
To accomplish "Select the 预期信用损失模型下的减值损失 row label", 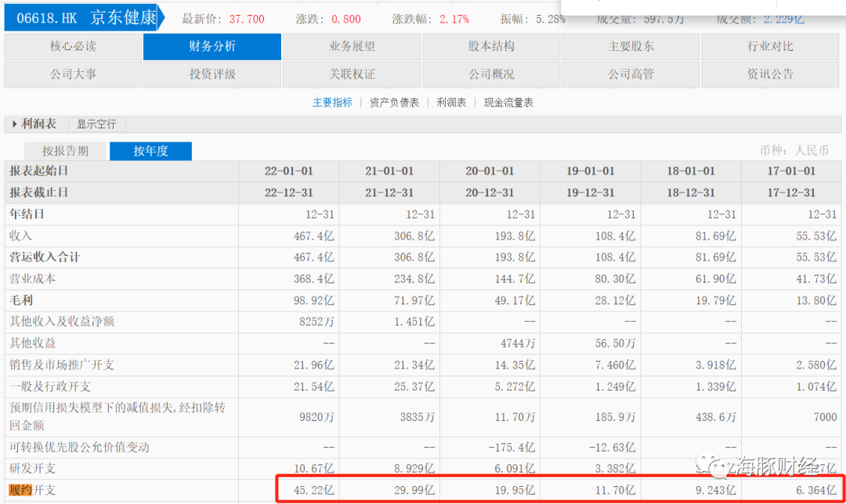I will 117,416.
